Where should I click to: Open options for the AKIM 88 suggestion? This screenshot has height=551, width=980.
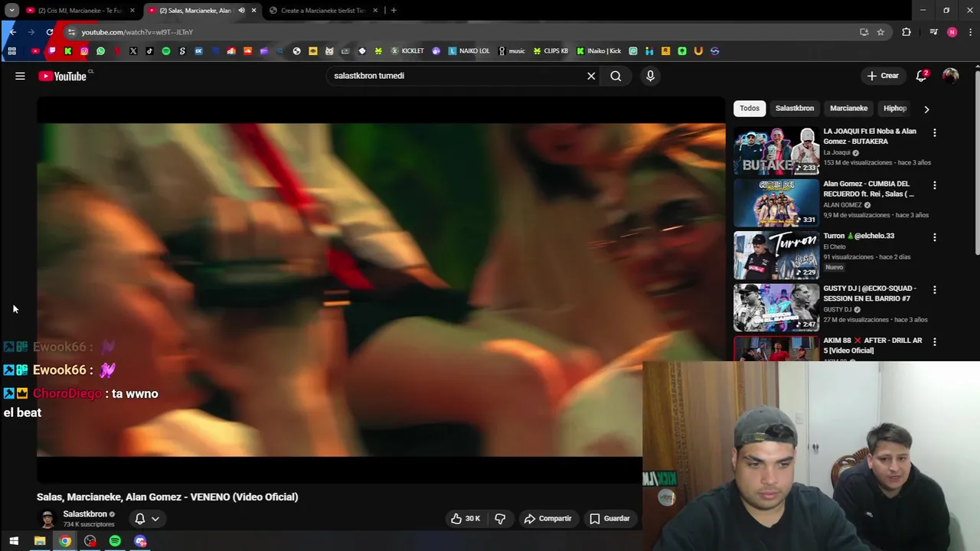pos(934,342)
